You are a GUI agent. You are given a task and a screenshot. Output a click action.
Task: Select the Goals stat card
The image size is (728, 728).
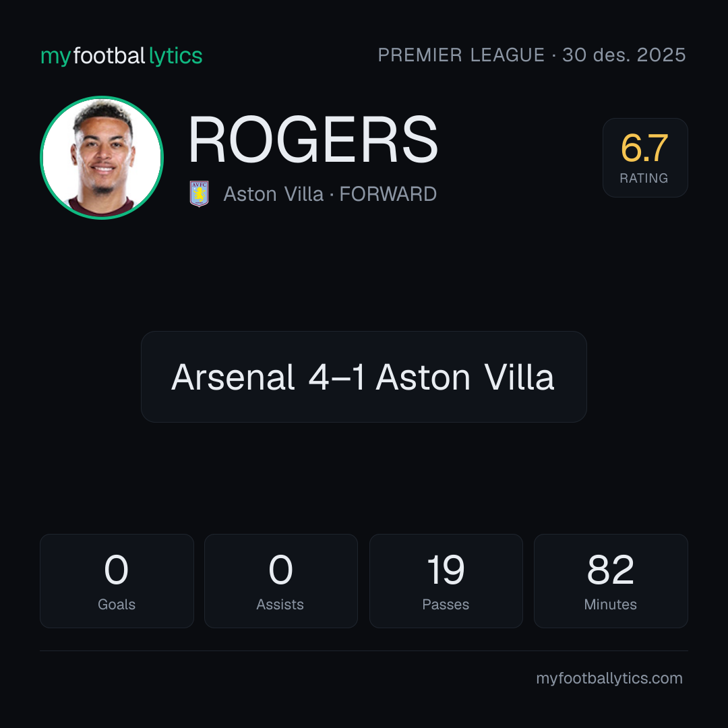(x=117, y=581)
